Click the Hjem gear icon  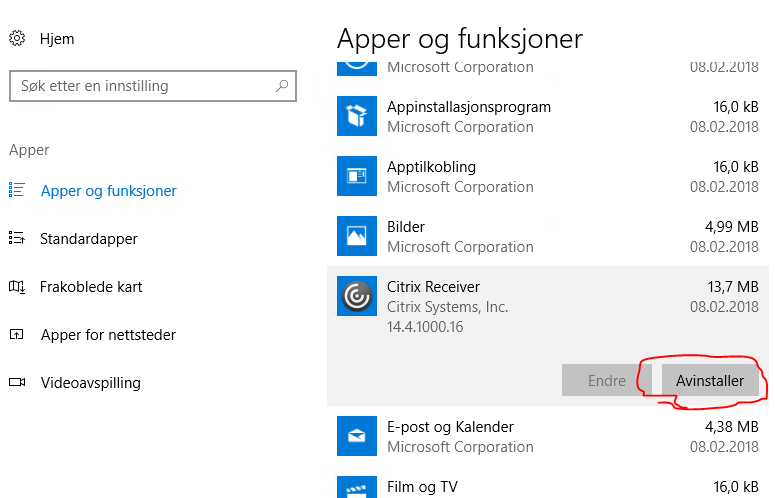pos(17,38)
